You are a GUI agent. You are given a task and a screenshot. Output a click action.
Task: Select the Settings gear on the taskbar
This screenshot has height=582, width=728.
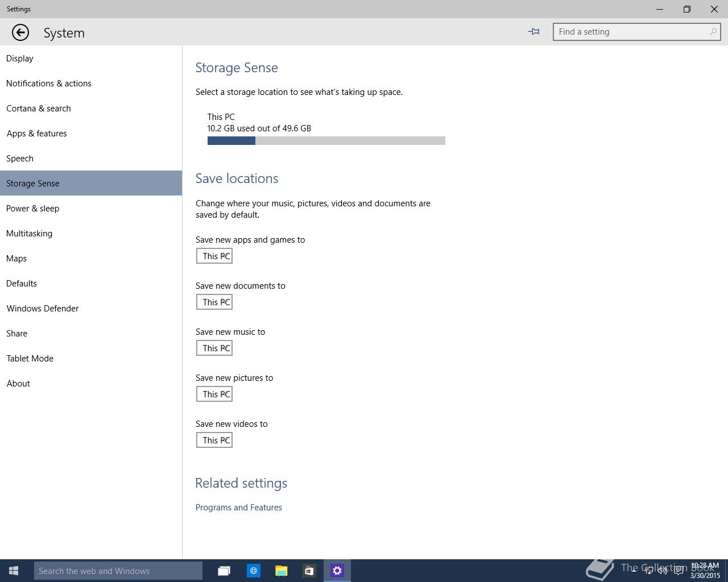[x=337, y=571]
